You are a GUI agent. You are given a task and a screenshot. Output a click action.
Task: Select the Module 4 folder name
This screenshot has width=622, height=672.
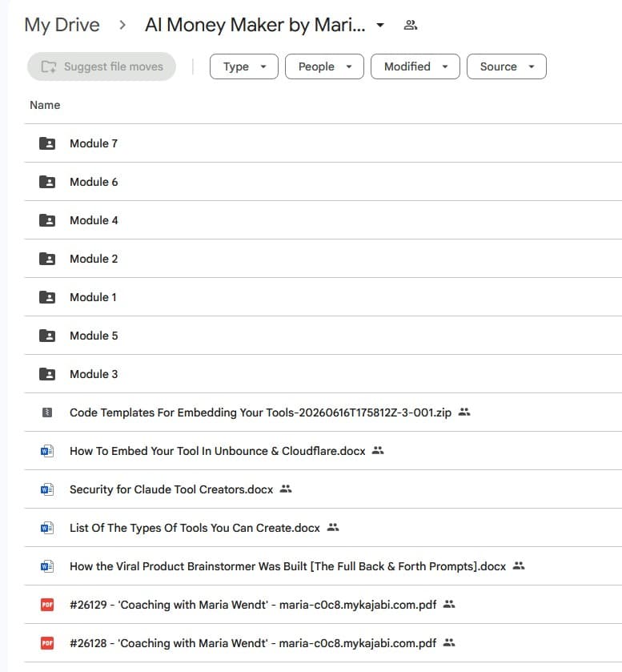tap(94, 220)
